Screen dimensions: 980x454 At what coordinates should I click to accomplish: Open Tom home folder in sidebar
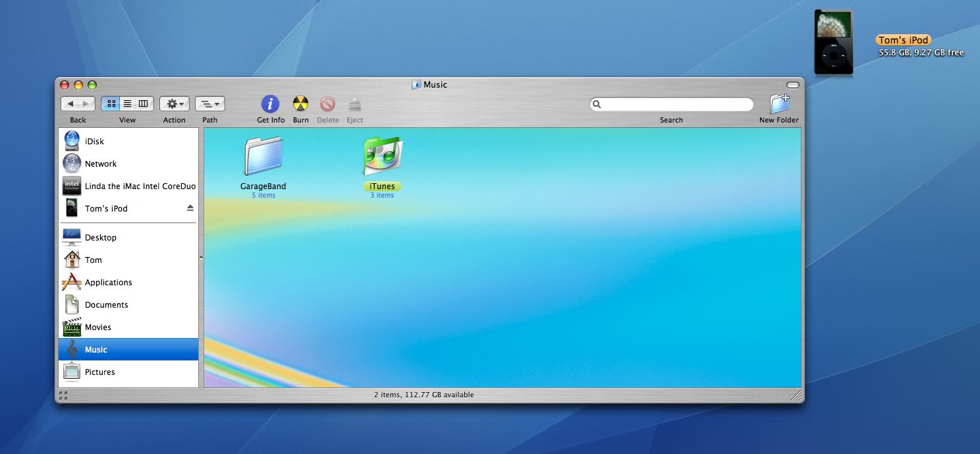click(x=128, y=260)
